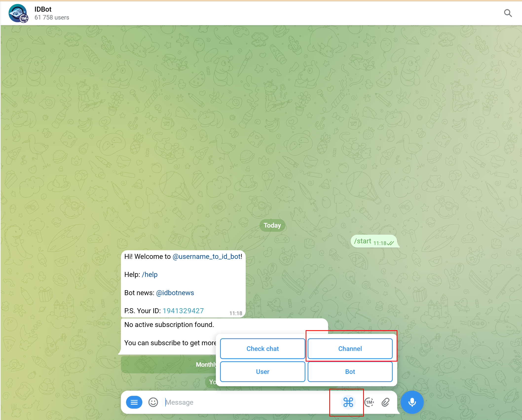Image resolution: width=522 pixels, height=420 pixels.
Task: Click the search icon in chat header
Action: tap(508, 13)
